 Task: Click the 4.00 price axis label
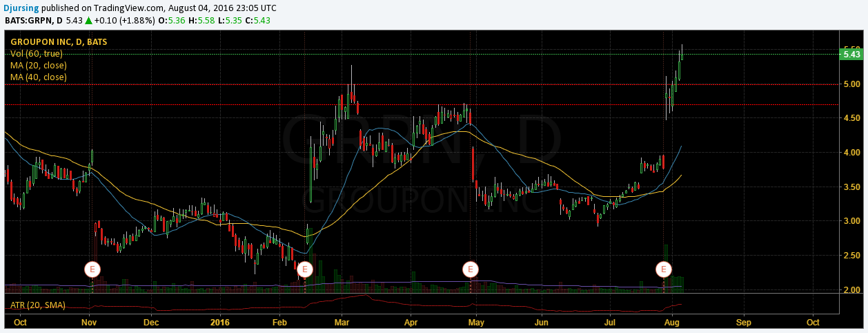coord(851,153)
